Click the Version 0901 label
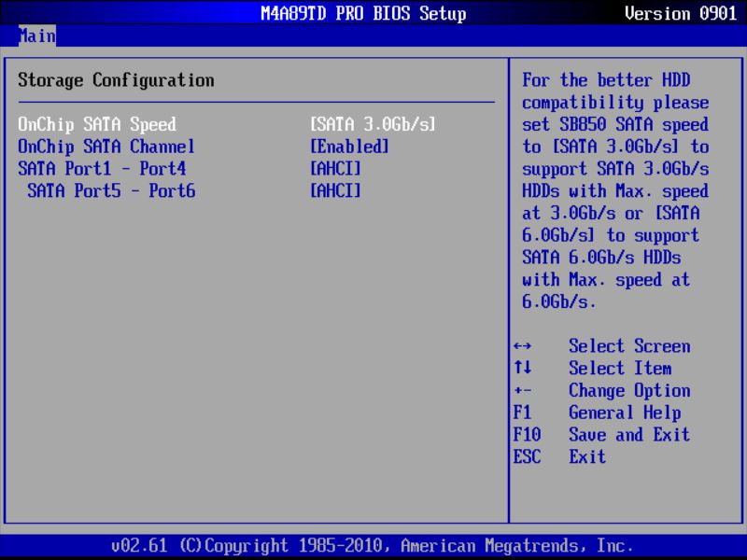747x560 pixels. pos(684,13)
